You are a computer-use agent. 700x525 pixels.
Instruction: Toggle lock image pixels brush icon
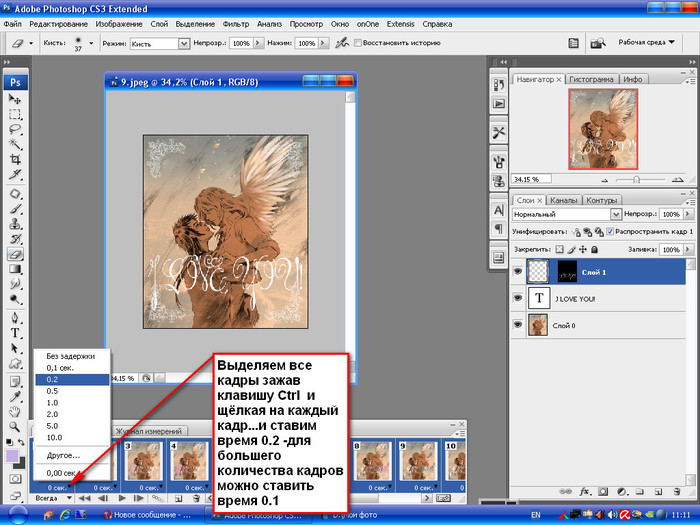tap(571, 250)
